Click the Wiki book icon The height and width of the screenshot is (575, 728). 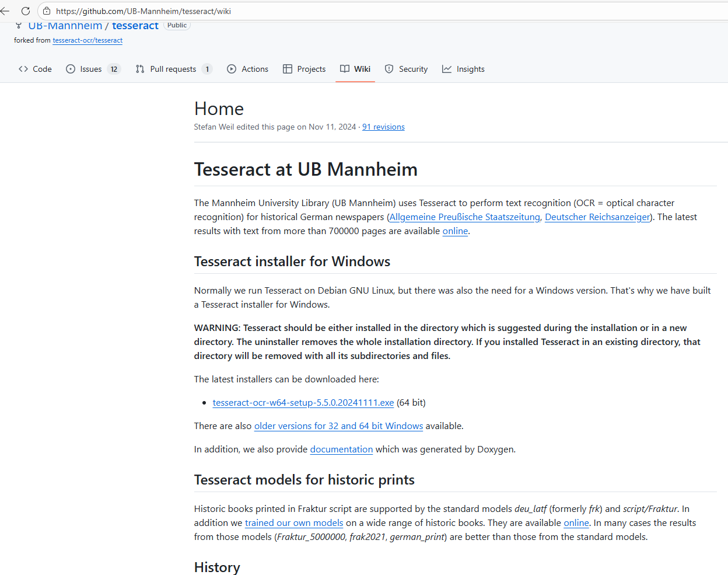pos(345,69)
